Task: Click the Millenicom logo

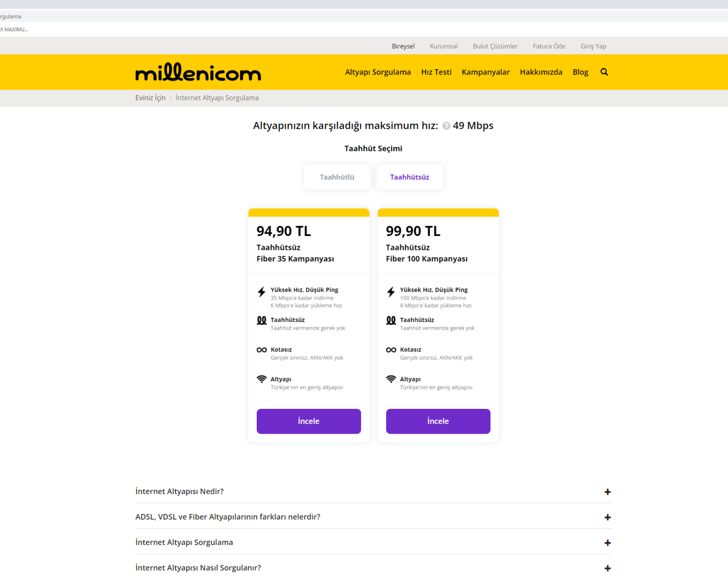Action: click(x=198, y=72)
